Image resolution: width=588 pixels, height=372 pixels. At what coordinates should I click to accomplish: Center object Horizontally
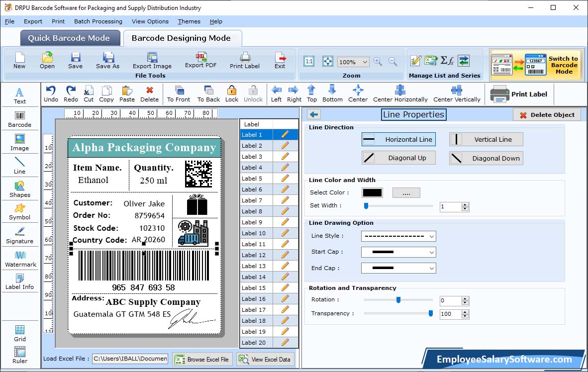point(400,94)
